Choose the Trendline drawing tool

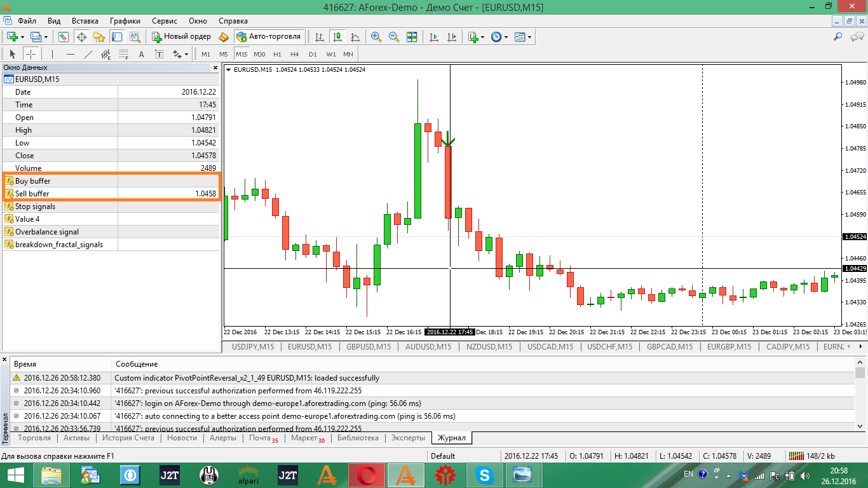[88, 54]
